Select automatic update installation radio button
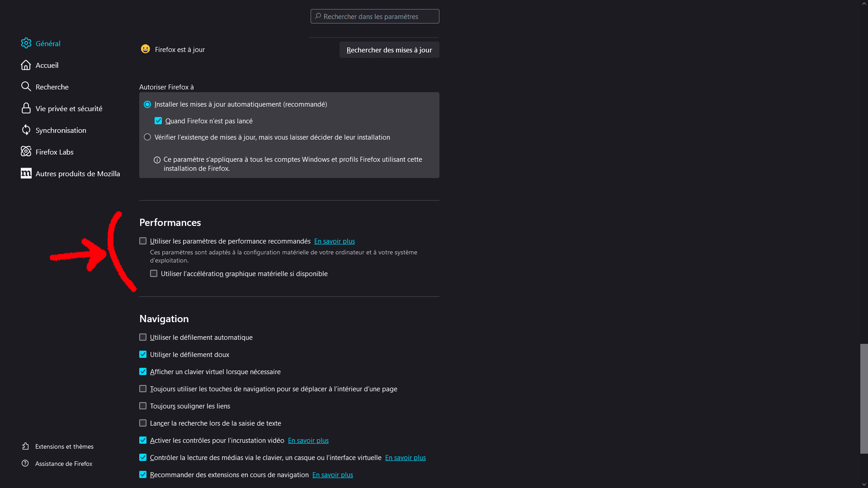 click(147, 104)
